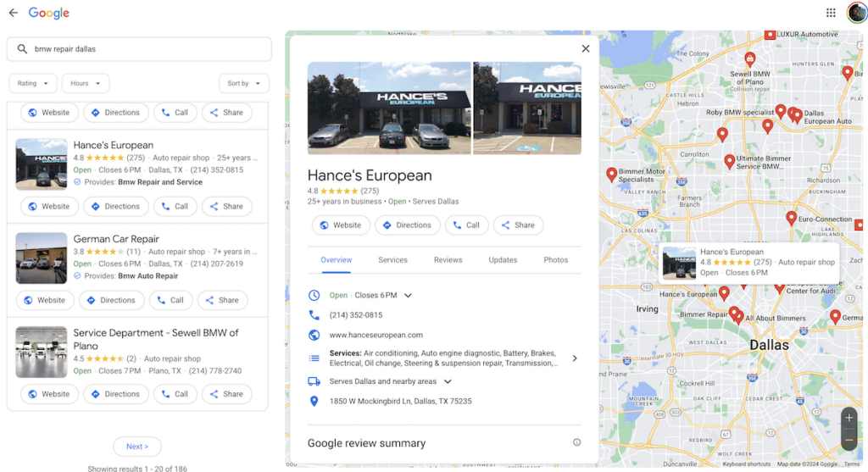Open the second Hance's European storefront photo
The height and width of the screenshot is (472, 868).
527,108
